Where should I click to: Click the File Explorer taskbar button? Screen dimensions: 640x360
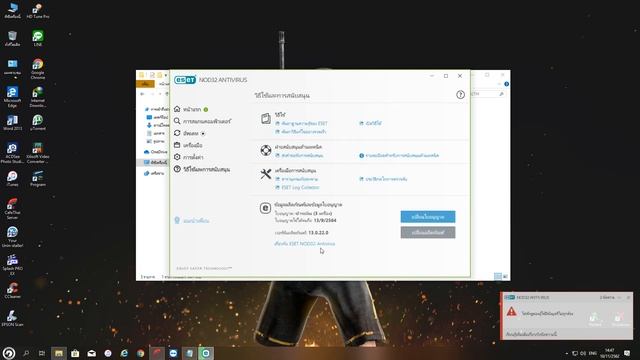click(59, 353)
